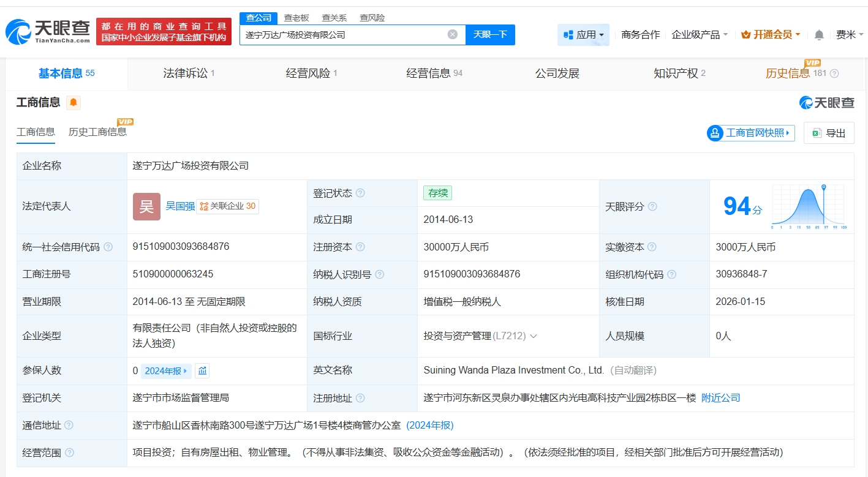This screenshot has width=868, height=477.
Task: Clear the search box with X icon
Action: (x=453, y=34)
